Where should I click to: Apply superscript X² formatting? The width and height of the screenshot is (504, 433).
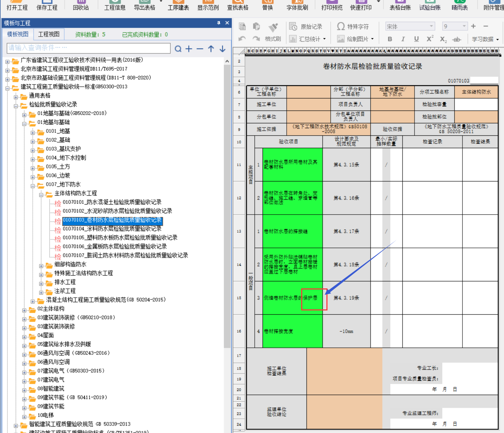(x=430, y=39)
